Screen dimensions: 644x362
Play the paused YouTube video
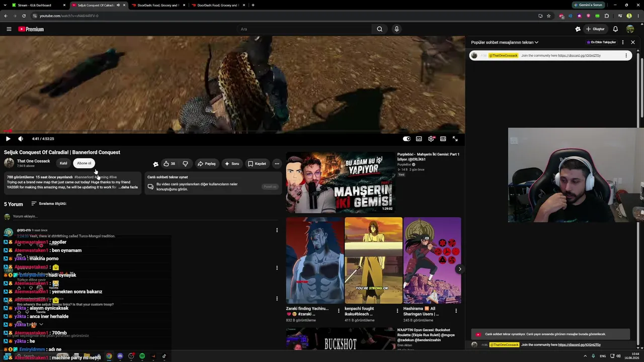pyautogui.click(x=8, y=139)
